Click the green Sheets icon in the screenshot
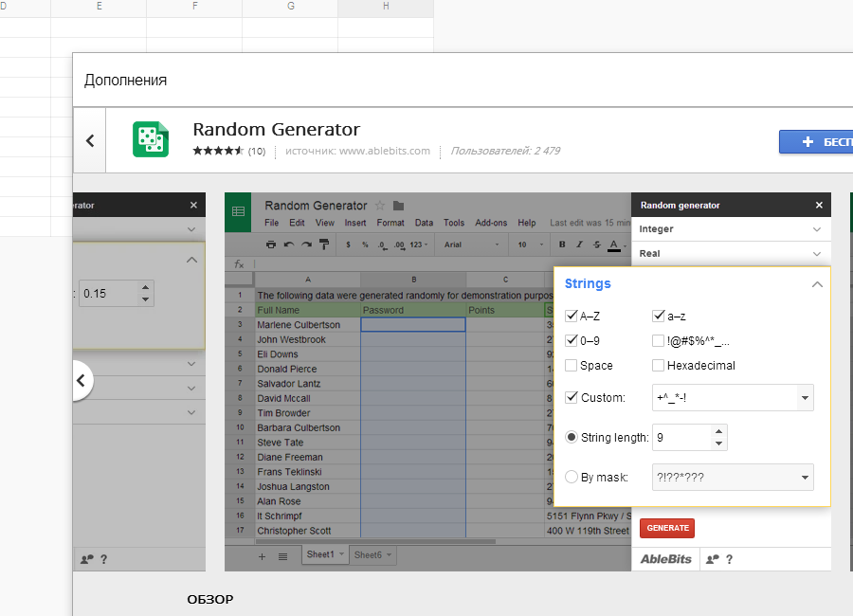The width and height of the screenshot is (853, 616). click(238, 211)
